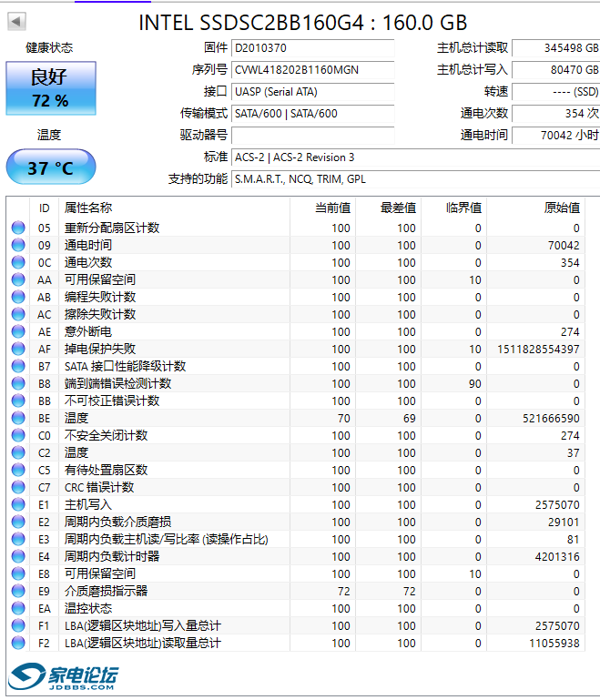The image size is (600, 700).
Task: Click the status orb for row 09
Action: pos(18,245)
